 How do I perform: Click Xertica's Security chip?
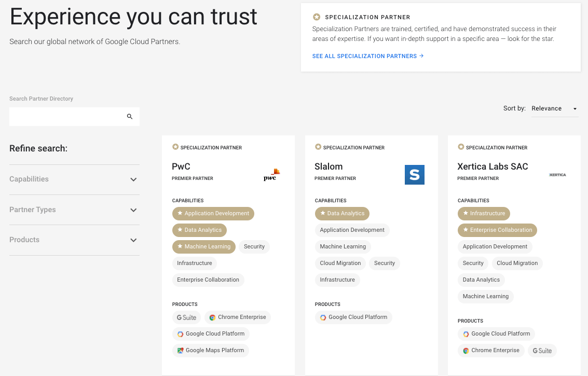(x=473, y=263)
